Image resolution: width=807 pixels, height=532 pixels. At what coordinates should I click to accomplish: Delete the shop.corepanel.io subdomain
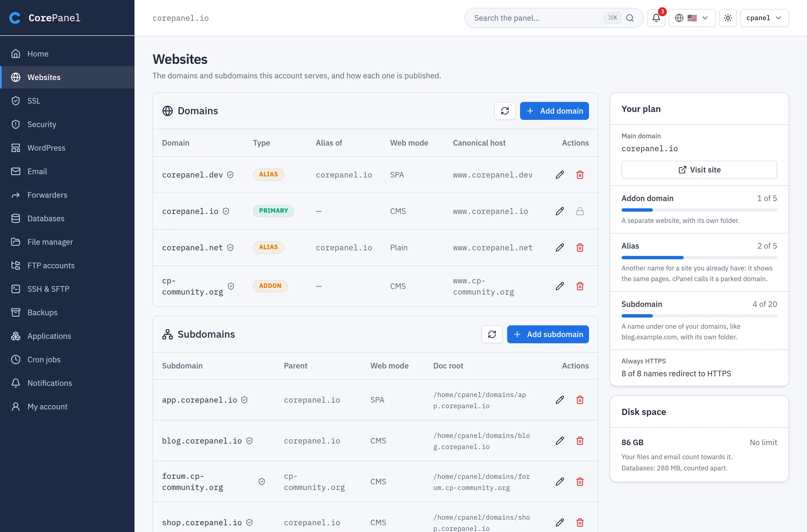(580, 522)
